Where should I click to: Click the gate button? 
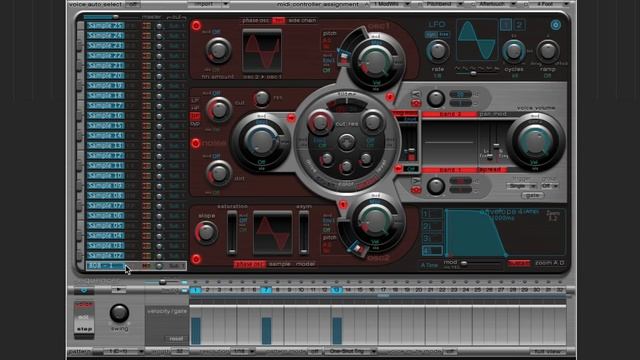click(532, 196)
